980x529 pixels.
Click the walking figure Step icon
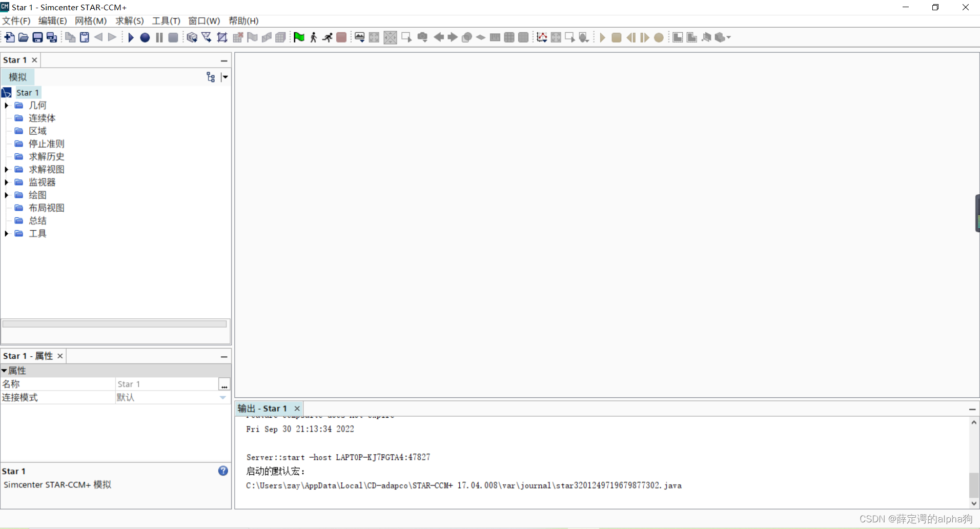[313, 37]
